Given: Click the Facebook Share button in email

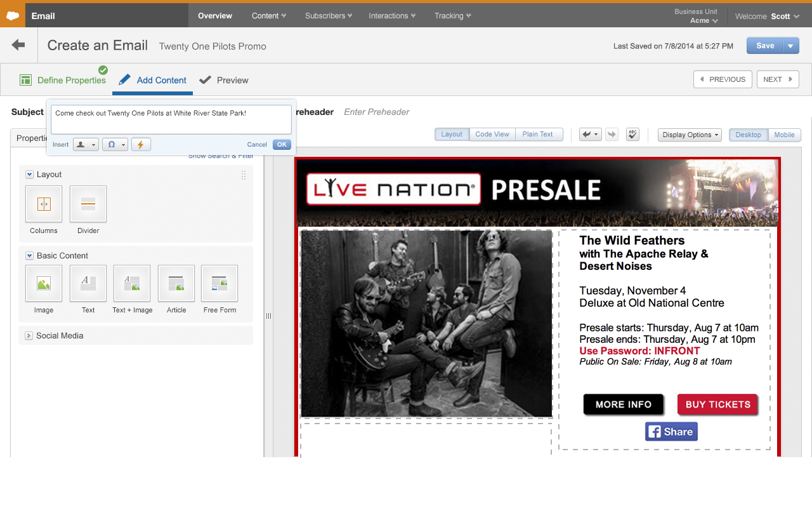Looking at the screenshot, I should coord(671,432).
